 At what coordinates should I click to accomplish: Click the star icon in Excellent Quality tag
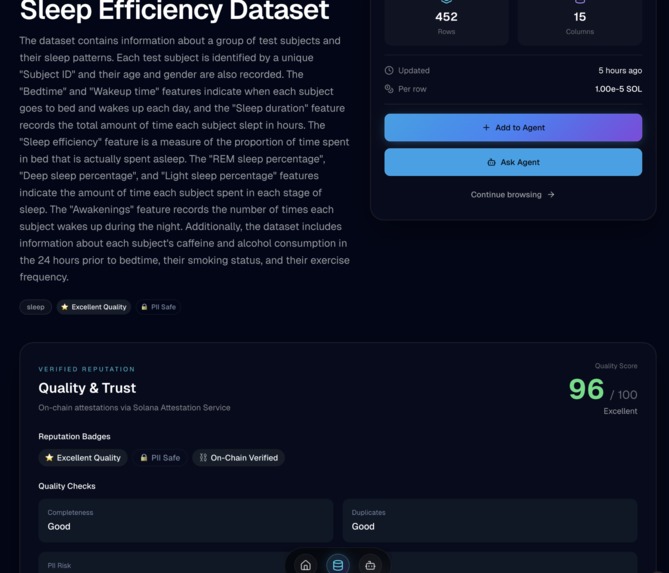[x=64, y=307]
